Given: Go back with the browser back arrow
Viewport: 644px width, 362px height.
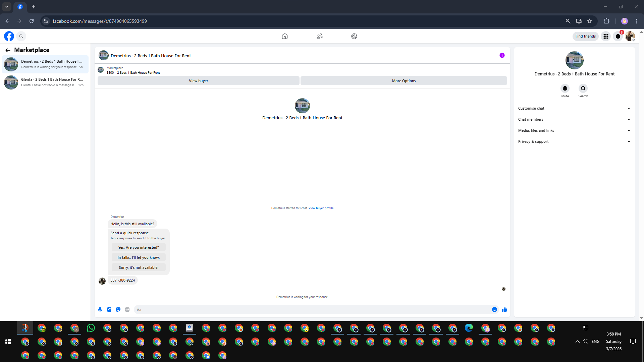Looking at the screenshot, I should click(7, 21).
